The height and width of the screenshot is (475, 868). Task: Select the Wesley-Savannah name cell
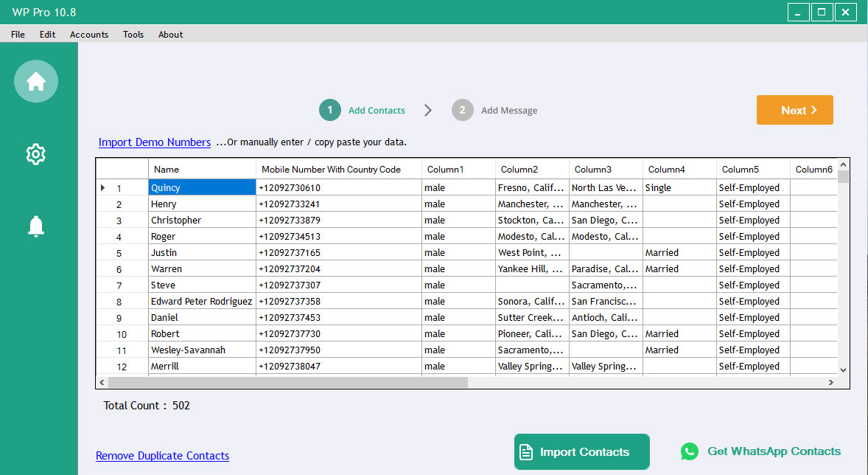pyautogui.click(x=202, y=350)
